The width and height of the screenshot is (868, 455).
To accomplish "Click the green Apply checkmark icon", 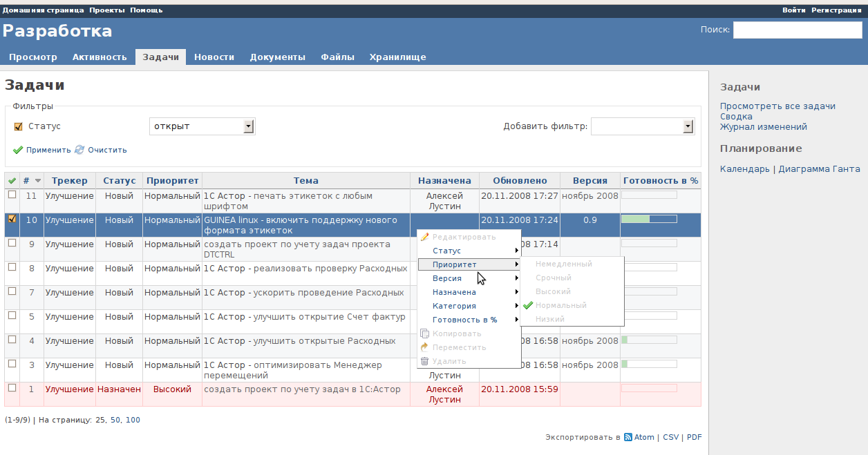I will (x=18, y=150).
